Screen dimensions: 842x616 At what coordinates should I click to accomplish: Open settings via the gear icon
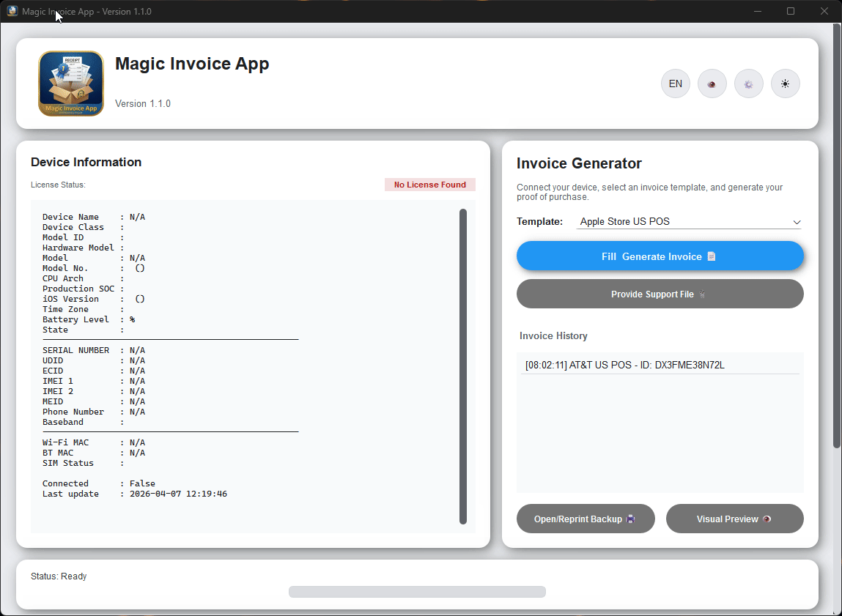click(748, 84)
